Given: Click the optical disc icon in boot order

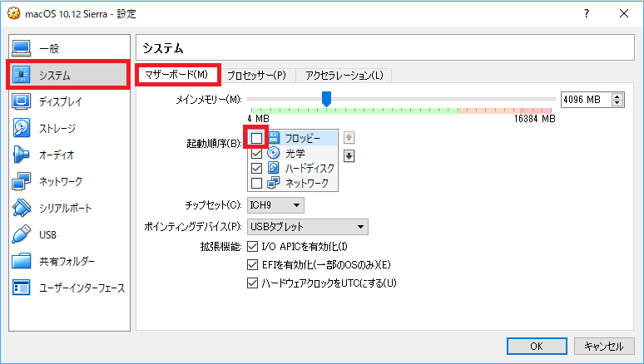Looking at the screenshot, I should tap(274, 153).
